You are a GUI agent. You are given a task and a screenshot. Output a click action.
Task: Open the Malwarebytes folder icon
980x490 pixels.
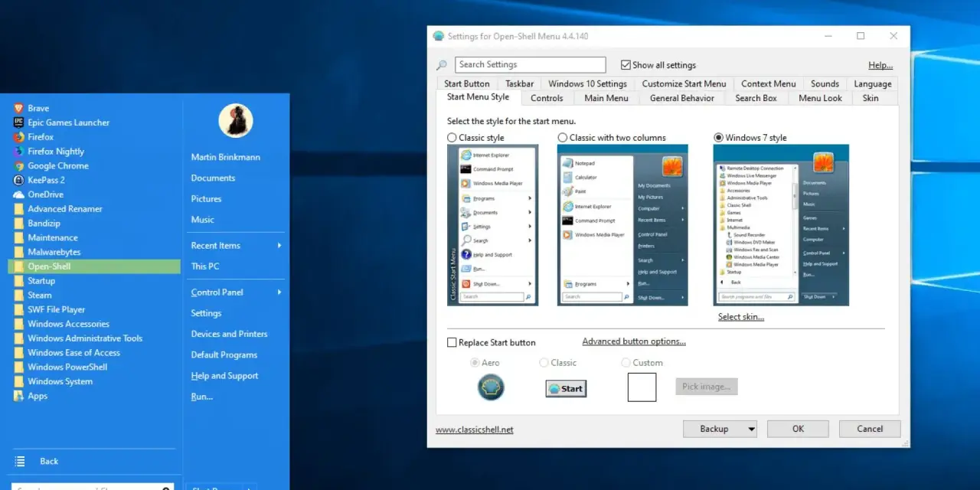point(19,252)
